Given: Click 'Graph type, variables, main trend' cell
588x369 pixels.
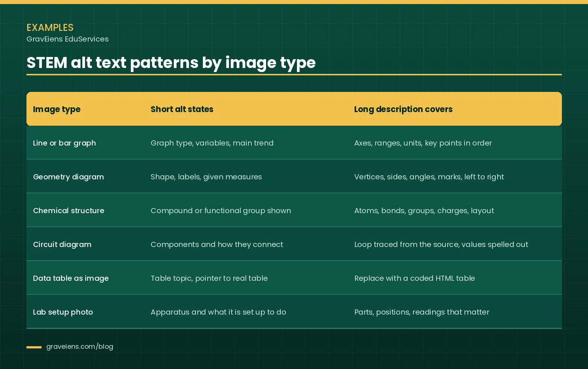Looking at the screenshot, I should coord(212,143).
